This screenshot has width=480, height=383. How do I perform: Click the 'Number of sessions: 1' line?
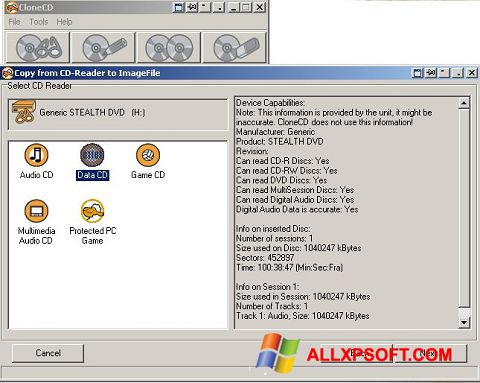[274, 238]
